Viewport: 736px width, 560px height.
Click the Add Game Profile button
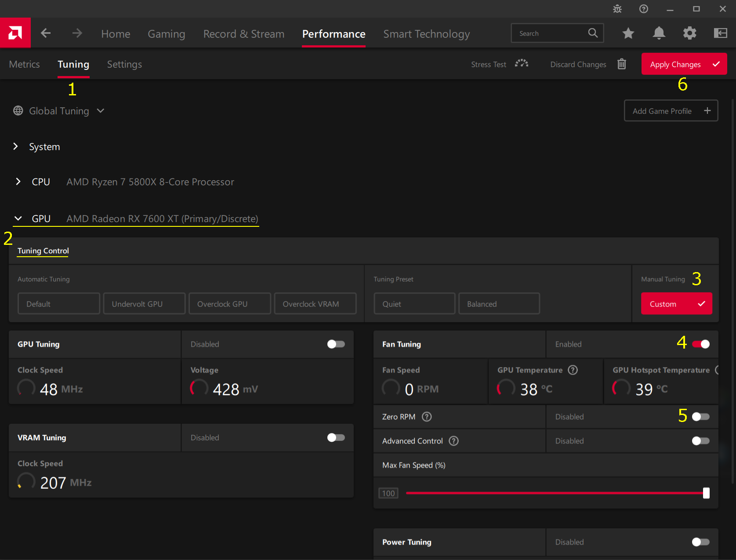671,111
